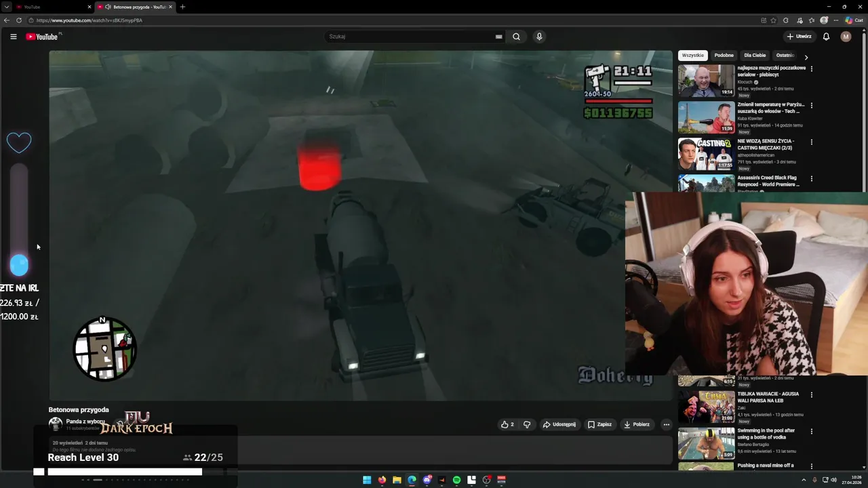Dislike the video with thumbs down

pyautogui.click(x=527, y=424)
